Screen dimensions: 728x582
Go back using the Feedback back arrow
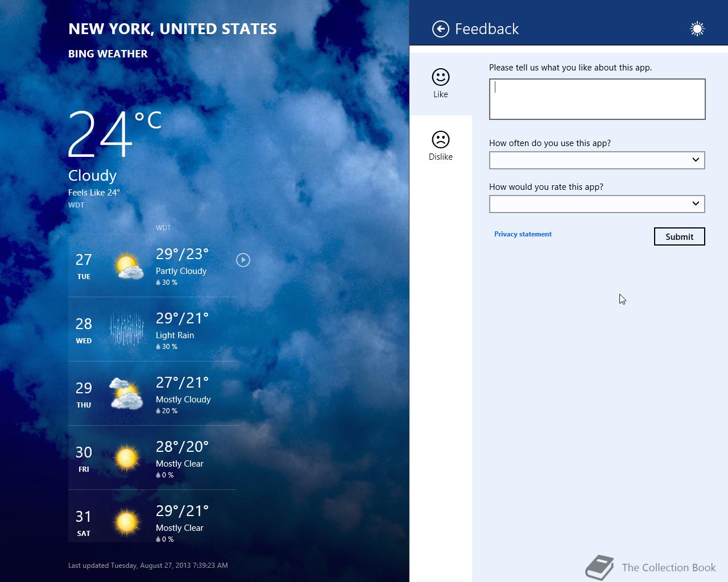click(441, 29)
